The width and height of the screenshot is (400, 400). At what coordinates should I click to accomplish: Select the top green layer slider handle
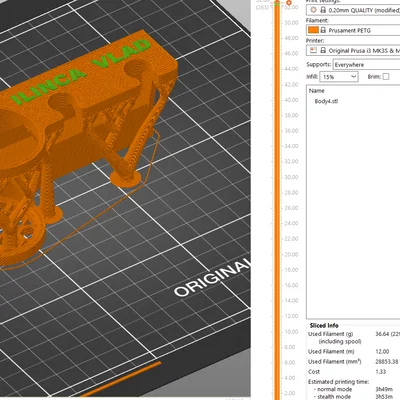click(277, 3)
